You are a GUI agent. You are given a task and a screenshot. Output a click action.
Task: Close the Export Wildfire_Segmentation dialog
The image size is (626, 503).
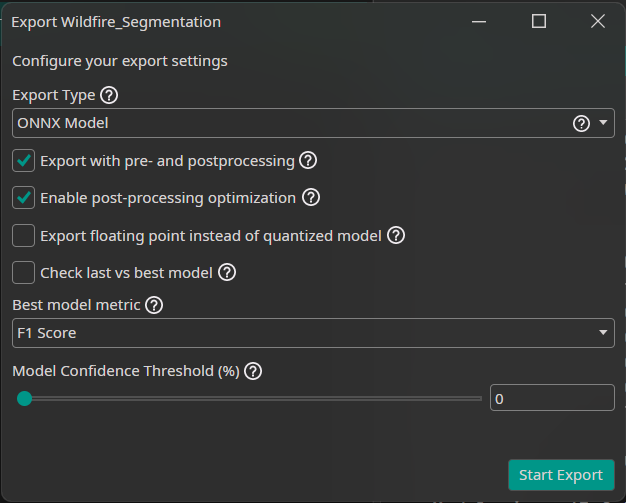pyautogui.click(x=597, y=21)
